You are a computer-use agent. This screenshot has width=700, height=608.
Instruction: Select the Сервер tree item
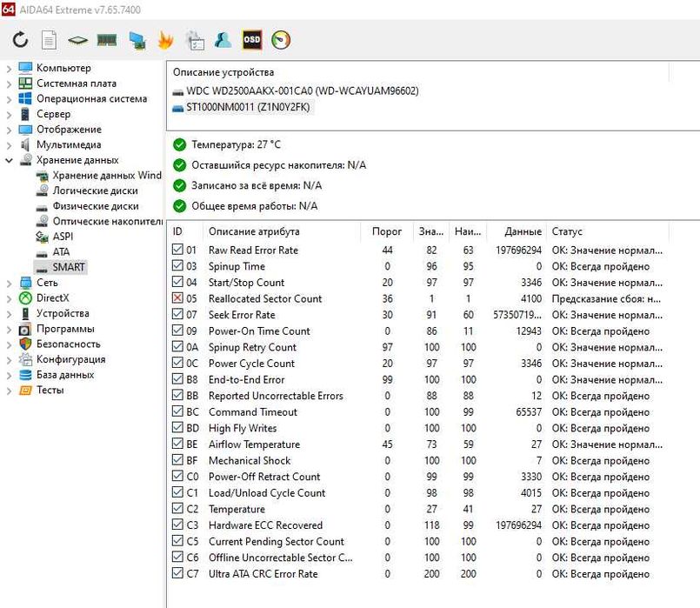[x=53, y=114]
